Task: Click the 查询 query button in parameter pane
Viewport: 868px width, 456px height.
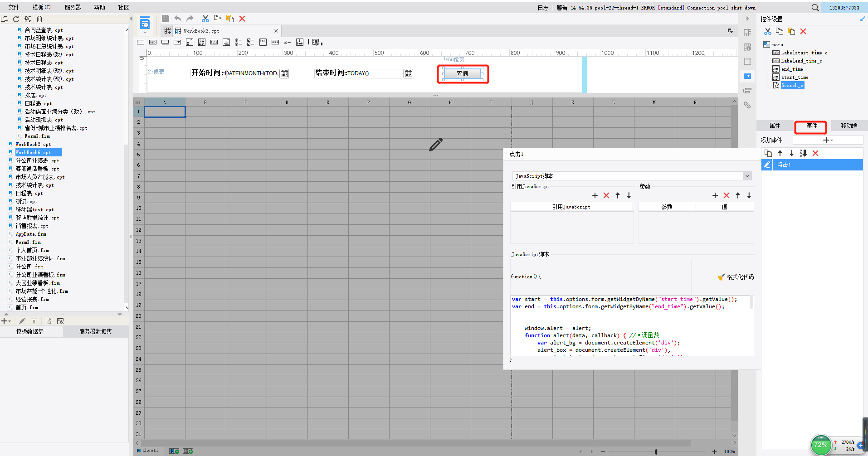Action: pyautogui.click(x=463, y=73)
